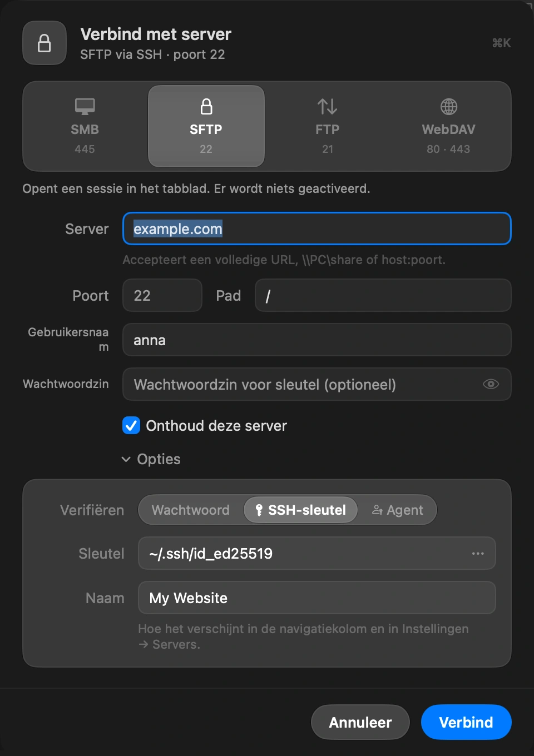This screenshot has height=756, width=534.
Task: Click the Poort field showing 22
Action: 162,295
